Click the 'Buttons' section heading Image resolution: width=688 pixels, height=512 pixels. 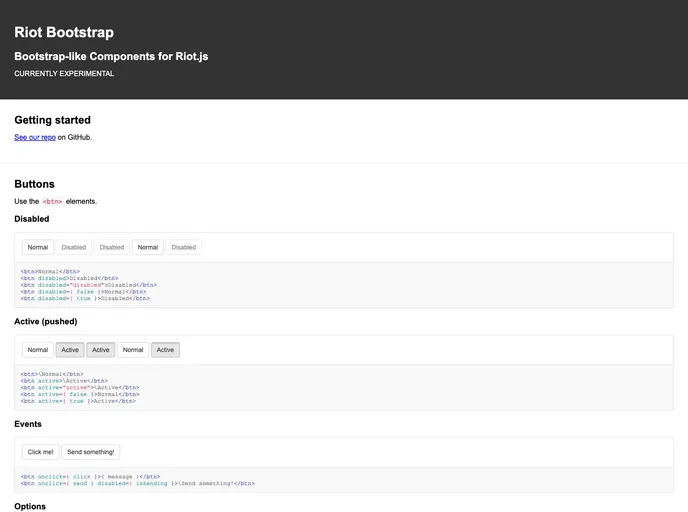pos(34,184)
